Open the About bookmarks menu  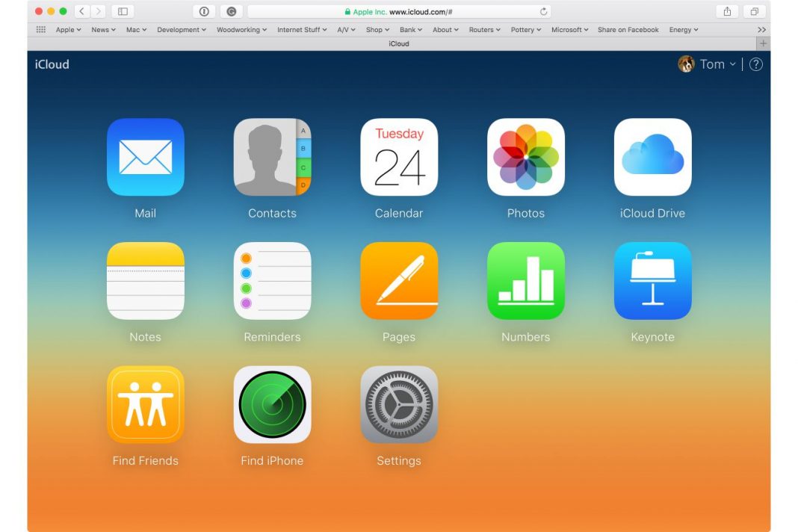[445, 30]
